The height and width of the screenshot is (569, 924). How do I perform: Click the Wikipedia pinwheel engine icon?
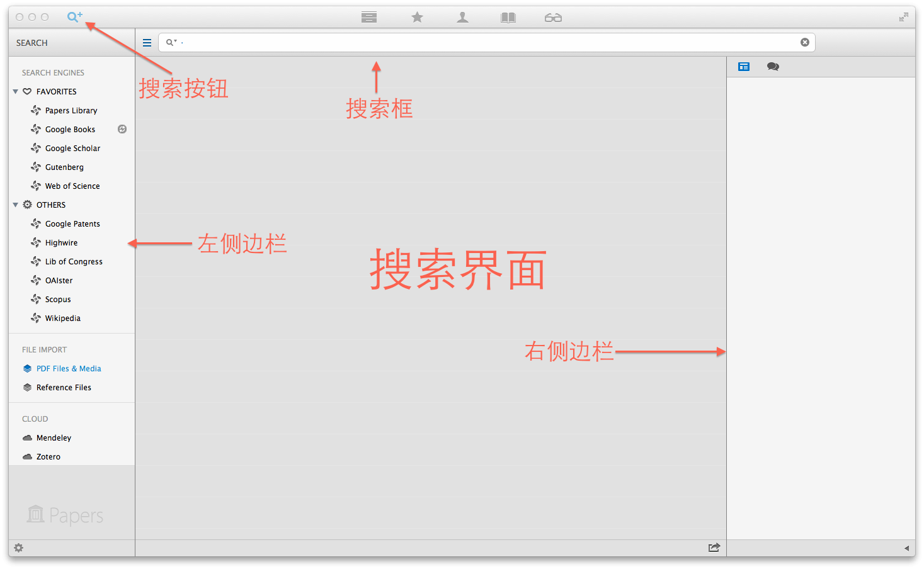point(36,318)
